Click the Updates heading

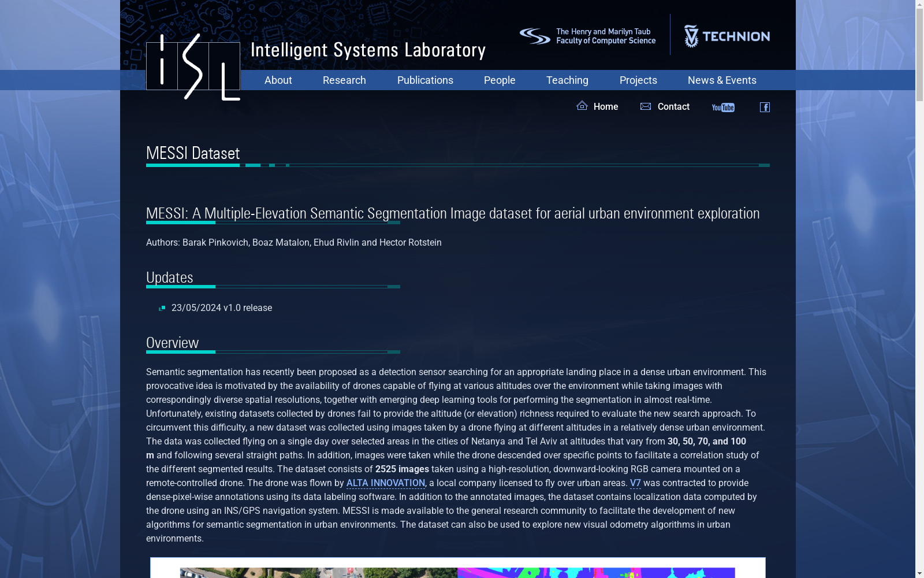coord(170,277)
